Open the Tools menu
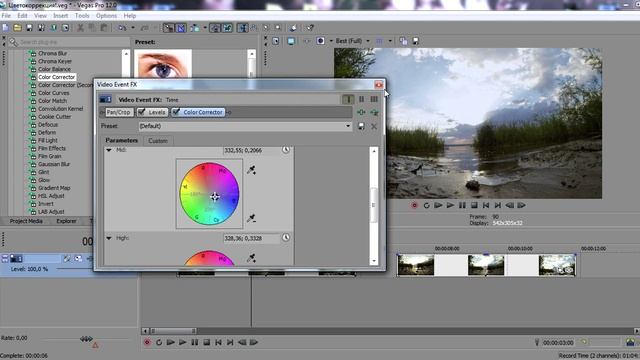 tap(82, 16)
